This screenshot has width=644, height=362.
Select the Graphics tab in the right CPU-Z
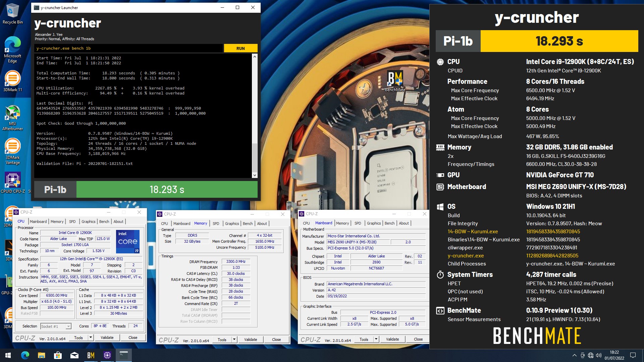pos(374,223)
